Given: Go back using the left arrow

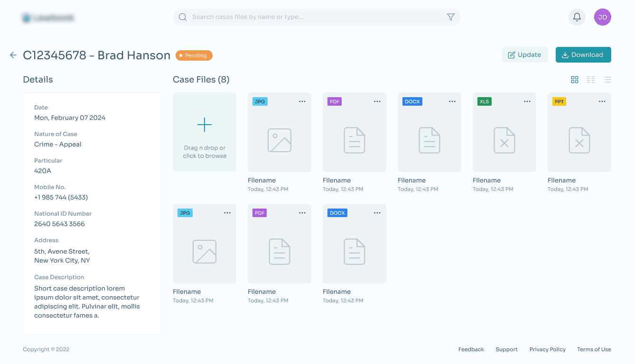Looking at the screenshot, I should [13, 55].
